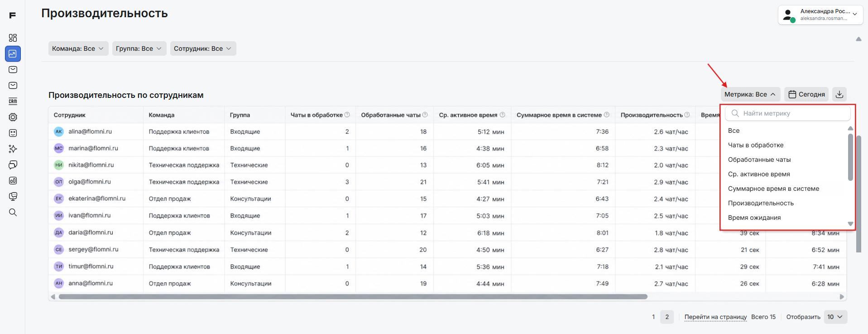Viewport: 868px width, 334px height.
Task: Click the Найти метрику search field
Action: pos(788,113)
